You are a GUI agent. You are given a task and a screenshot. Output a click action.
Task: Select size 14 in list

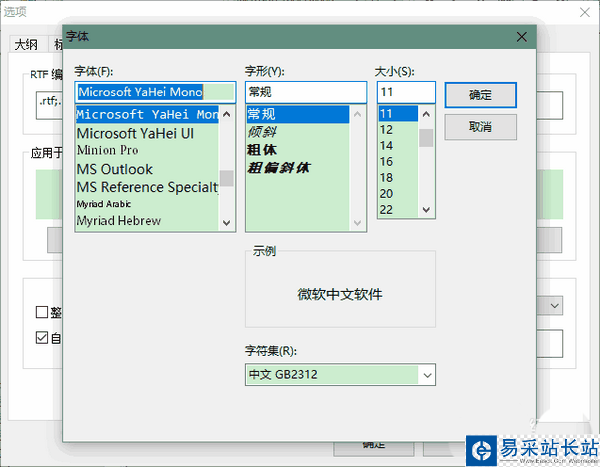tap(398, 146)
